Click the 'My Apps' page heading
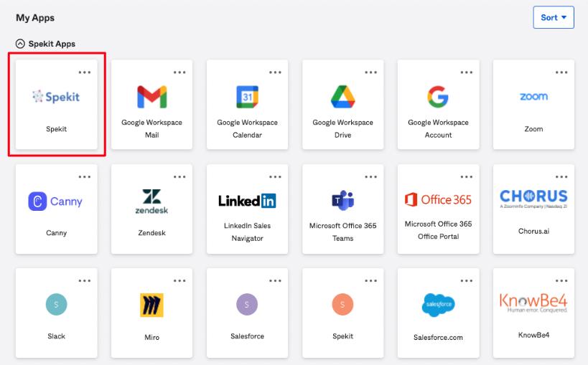588x365 pixels. click(35, 18)
